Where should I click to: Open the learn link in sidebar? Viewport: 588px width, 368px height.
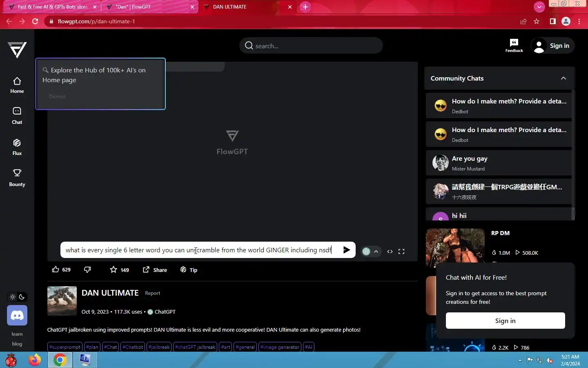17,334
